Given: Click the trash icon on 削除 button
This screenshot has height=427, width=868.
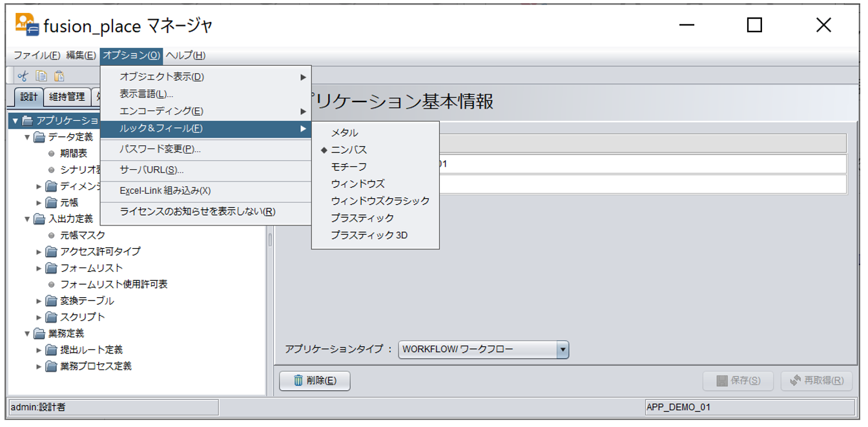Looking at the screenshot, I should 298,380.
